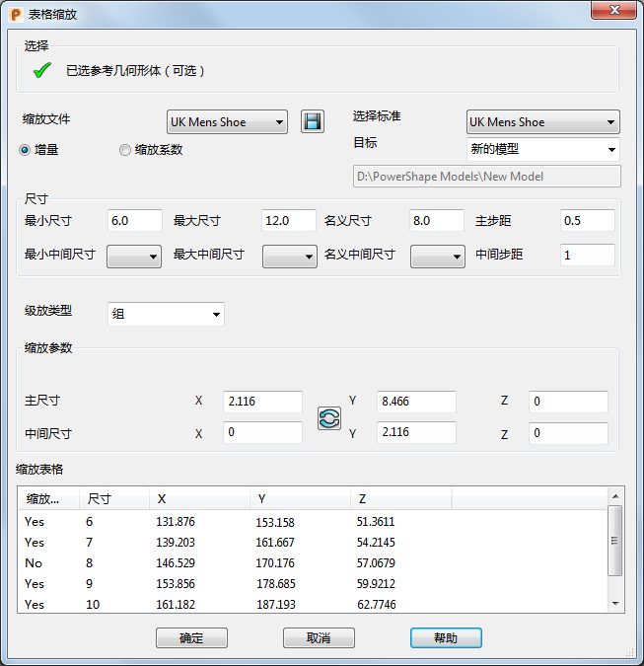Click the model path field D:\PowerShape Models
The height and width of the screenshot is (666, 644).
(x=487, y=177)
